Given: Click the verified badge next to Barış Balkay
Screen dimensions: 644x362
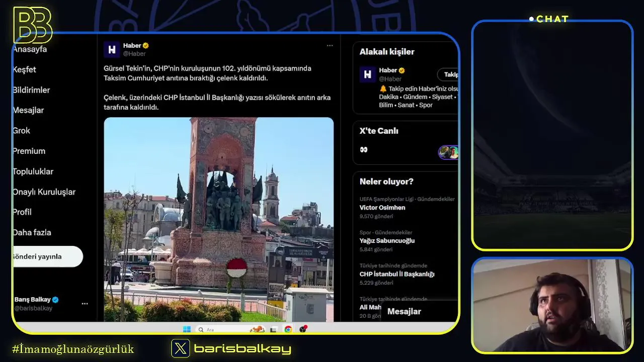Looking at the screenshot, I should tap(55, 300).
